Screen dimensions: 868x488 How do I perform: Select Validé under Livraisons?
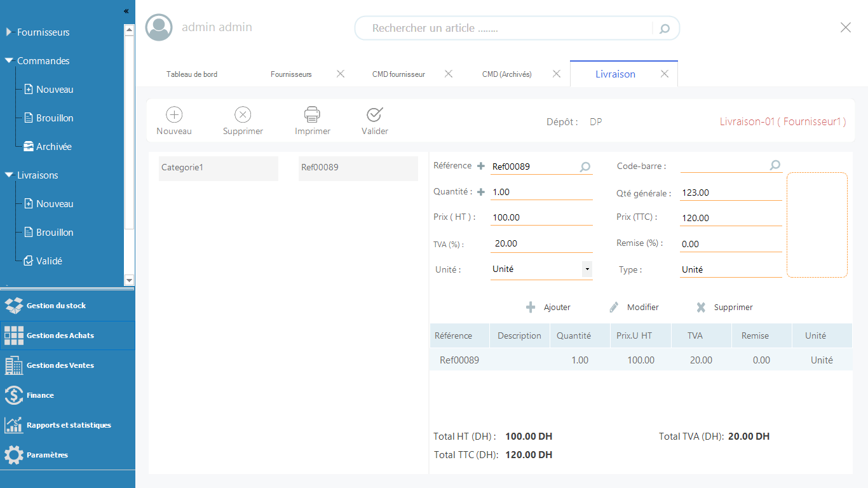pos(49,261)
